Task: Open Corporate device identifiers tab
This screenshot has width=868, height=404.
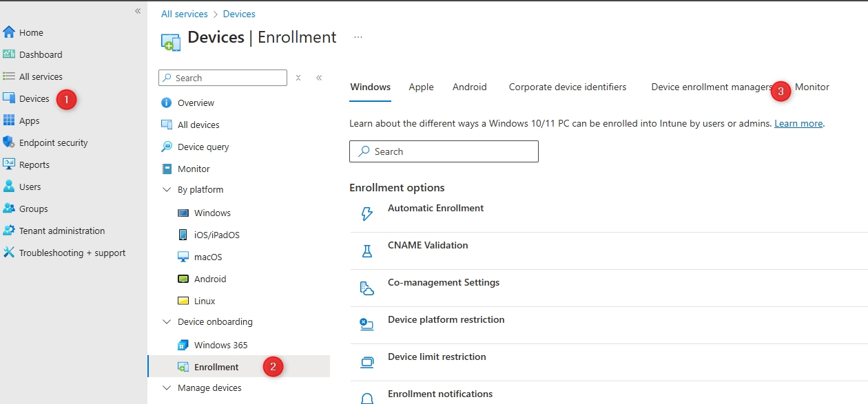Action: tap(568, 87)
